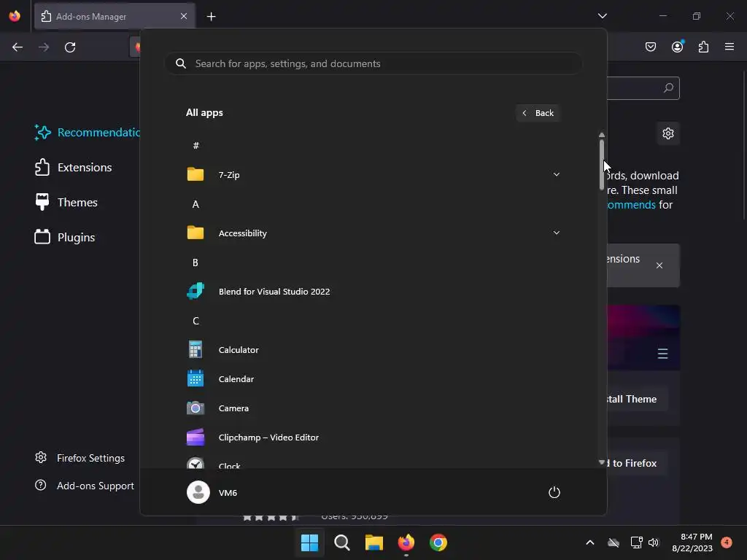Reload the current Firefox page

[x=70, y=47]
